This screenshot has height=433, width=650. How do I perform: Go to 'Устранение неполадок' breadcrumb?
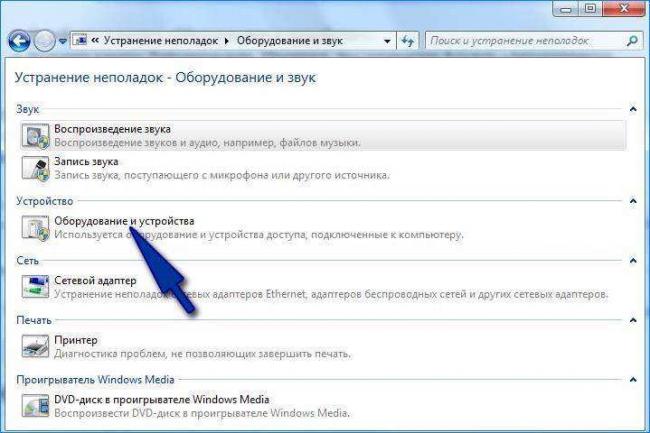pyautogui.click(x=161, y=41)
